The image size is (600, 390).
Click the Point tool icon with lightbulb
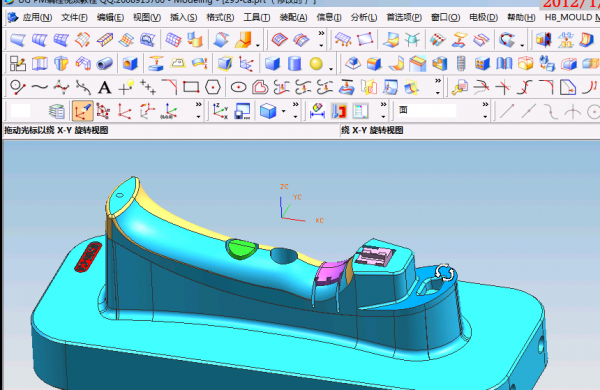(126, 87)
